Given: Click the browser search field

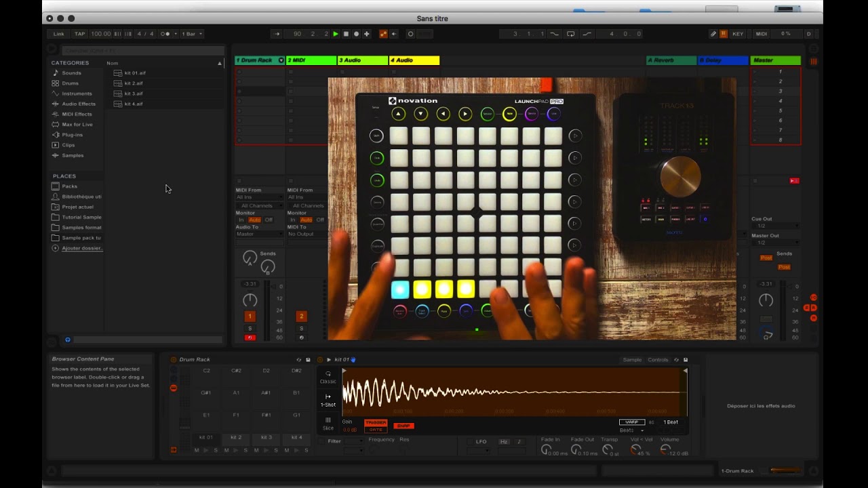Looking at the screenshot, I should [142, 50].
